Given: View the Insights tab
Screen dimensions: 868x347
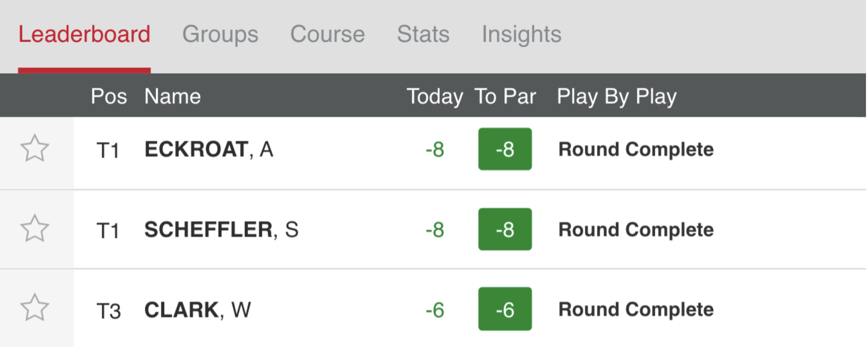Looking at the screenshot, I should coord(521,34).
